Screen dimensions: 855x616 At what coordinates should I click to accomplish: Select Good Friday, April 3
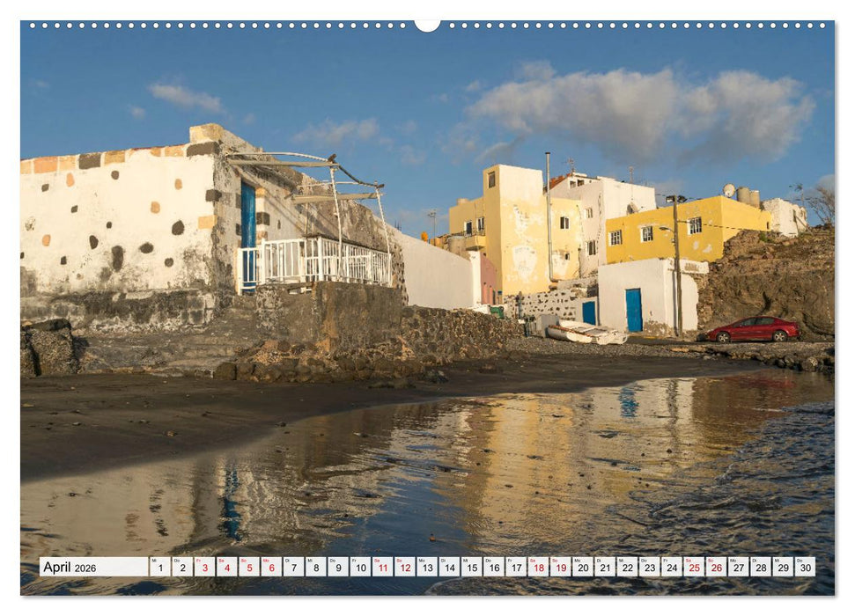[x=204, y=567]
